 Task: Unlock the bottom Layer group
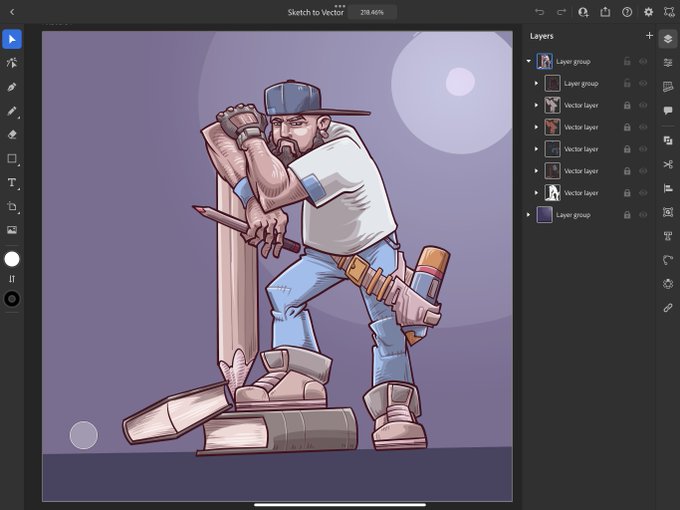(627, 215)
